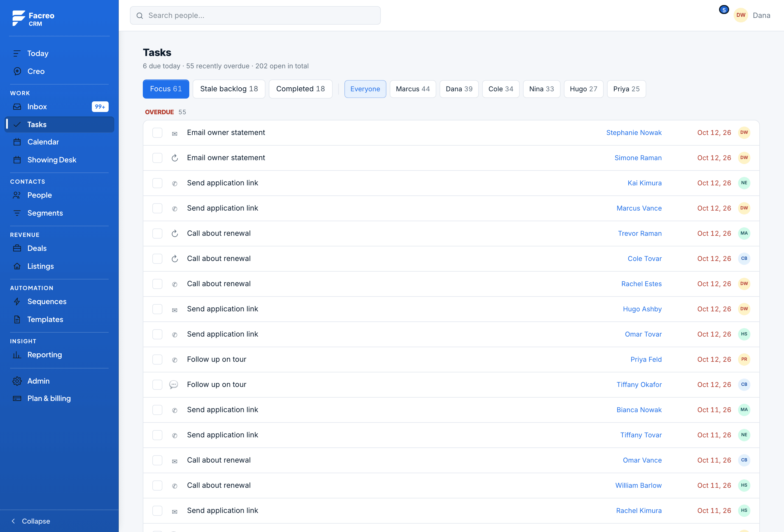Tick checkbox on Cole Tovar row

157,259
